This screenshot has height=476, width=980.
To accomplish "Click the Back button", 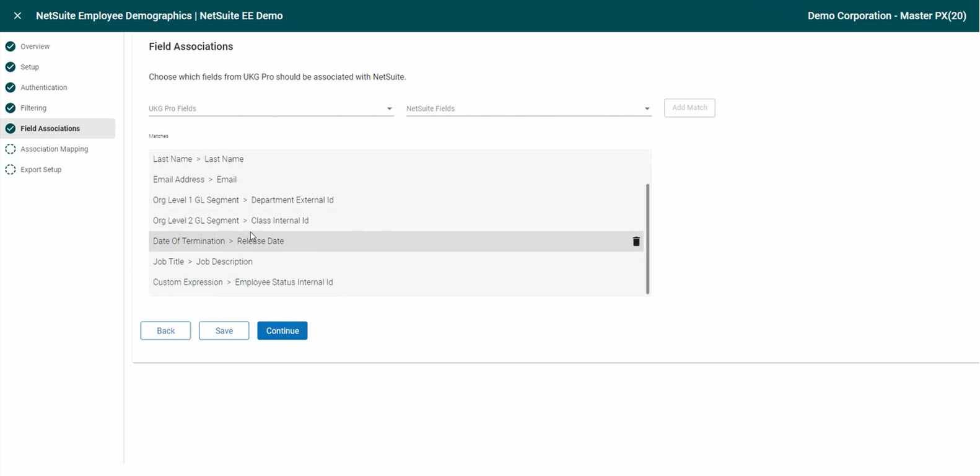I will [165, 331].
